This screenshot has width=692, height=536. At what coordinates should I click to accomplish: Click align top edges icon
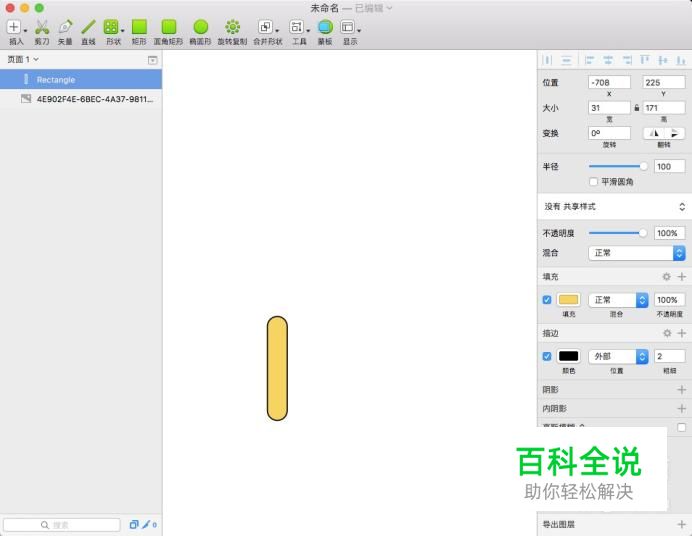(645, 60)
